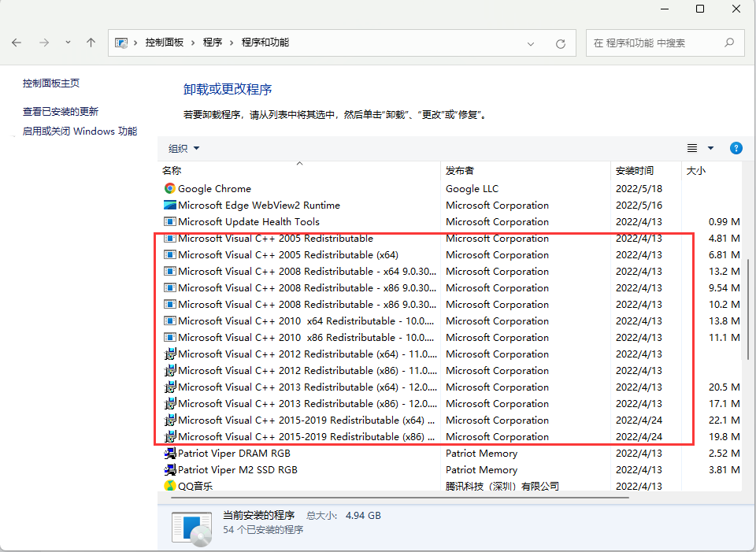Image resolution: width=756 pixels, height=552 pixels.
Task: Open help with the blue question icon
Action: click(x=736, y=148)
